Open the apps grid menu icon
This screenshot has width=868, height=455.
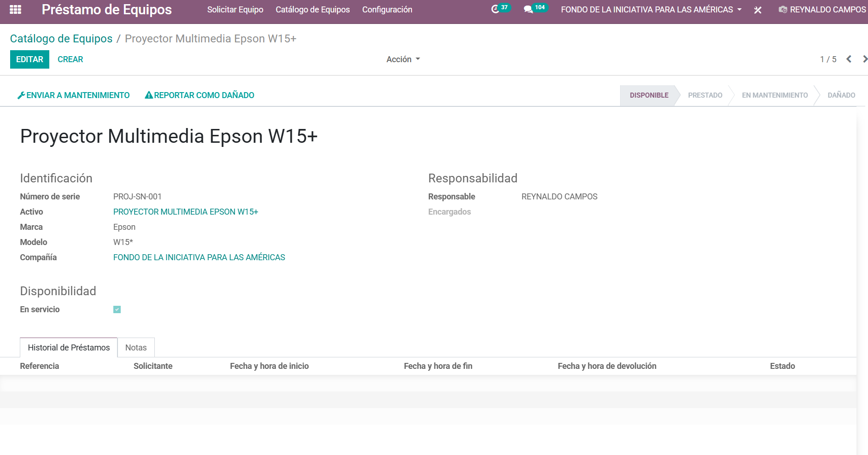click(x=15, y=10)
